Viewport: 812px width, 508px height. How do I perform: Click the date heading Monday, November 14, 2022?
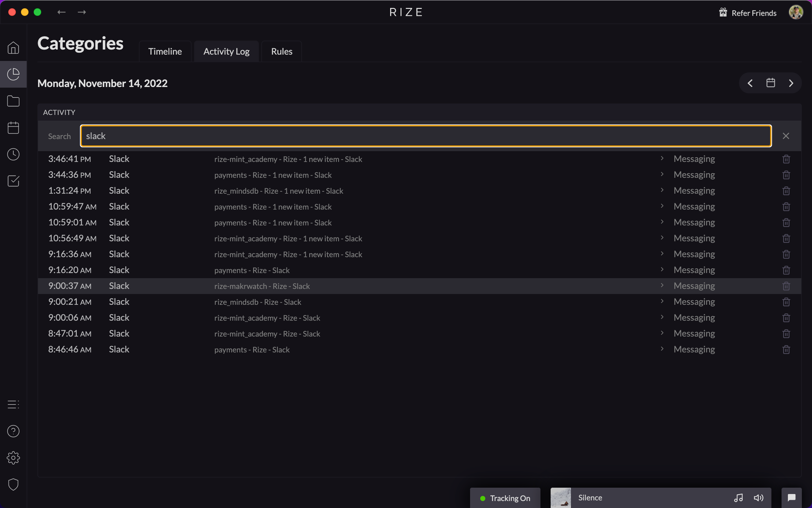tap(102, 83)
